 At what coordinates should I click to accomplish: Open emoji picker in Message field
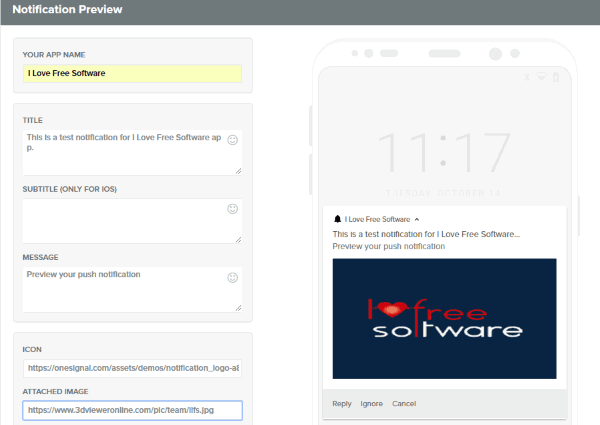pyautogui.click(x=233, y=277)
